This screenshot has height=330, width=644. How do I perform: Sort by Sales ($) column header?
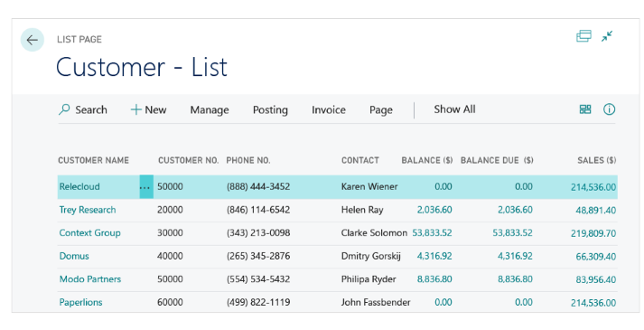click(x=597, y=160)
